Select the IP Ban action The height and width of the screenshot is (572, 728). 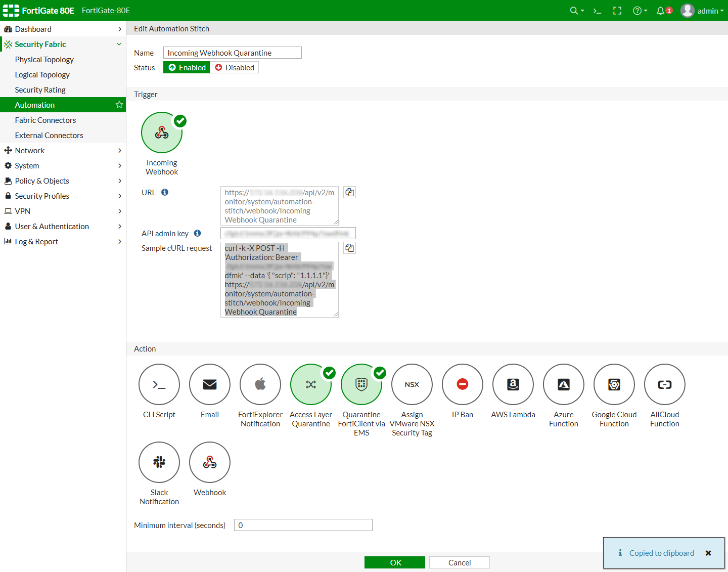pos(463,384)
